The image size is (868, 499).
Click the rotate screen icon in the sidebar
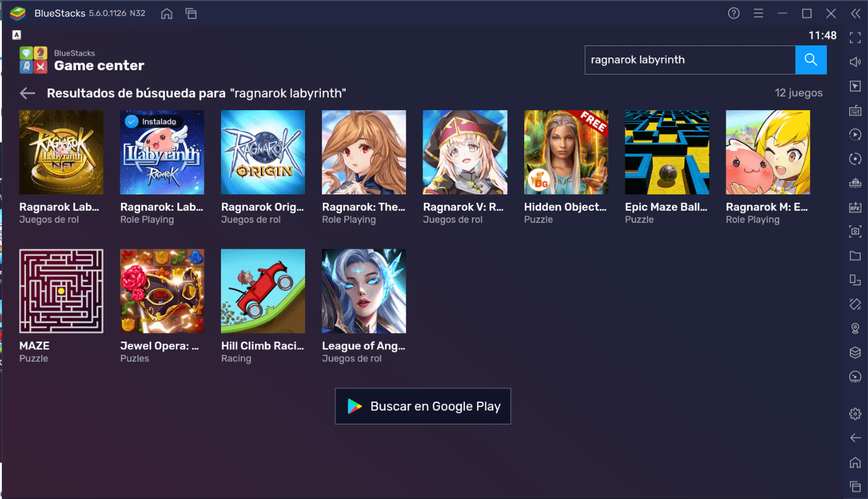point(855,280)
